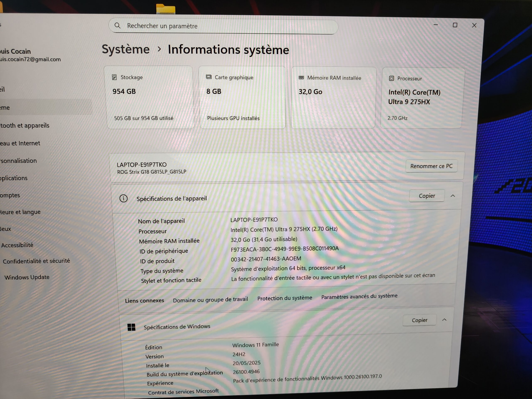The image size is (532, 399).
Task: Open Windows Update in sidebar
Action: 27,277
